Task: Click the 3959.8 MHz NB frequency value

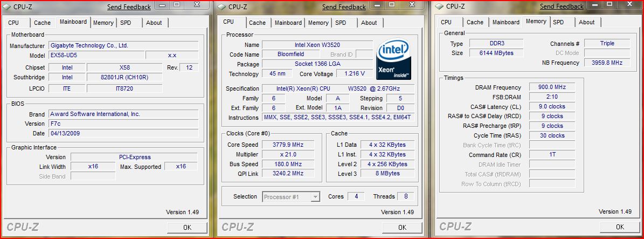Action: (x=607, y=63)
